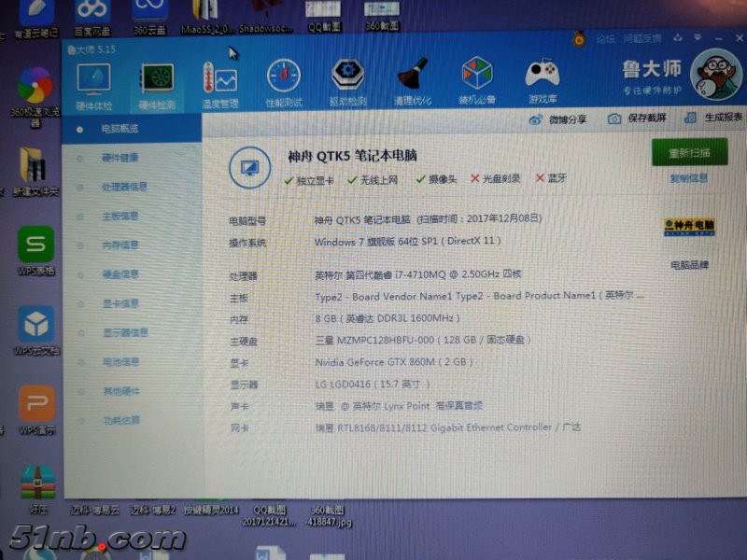Screen dimensions: 747x560
Task: Open the 按键精灵2014 desktop shortcut
Action: point(211,510)
